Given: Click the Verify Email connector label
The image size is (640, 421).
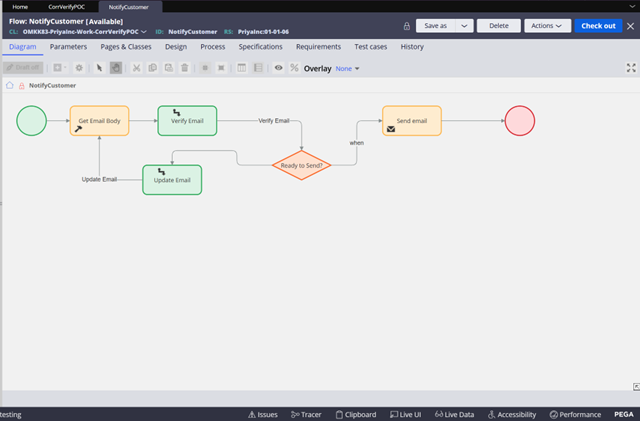Looking at the screenshot, I should pyautogui.click(x=273, y=121).
